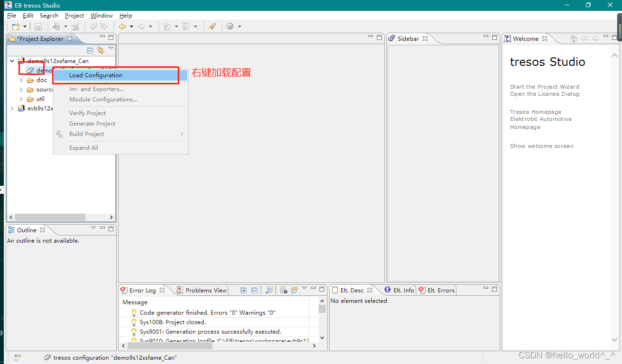Screen dimensions: 622x364
Task: Open the gear icon dropdown arrow
Action: 239,27
